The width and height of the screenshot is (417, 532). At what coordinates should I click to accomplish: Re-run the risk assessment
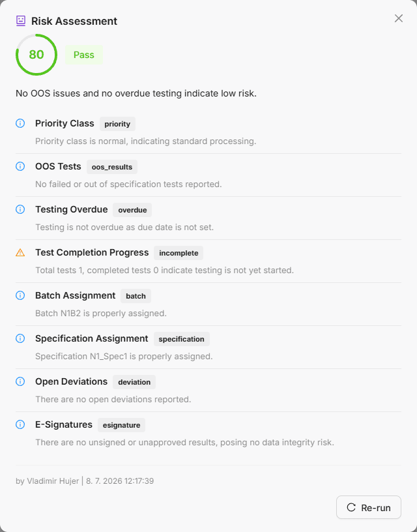tap(369, 507)
